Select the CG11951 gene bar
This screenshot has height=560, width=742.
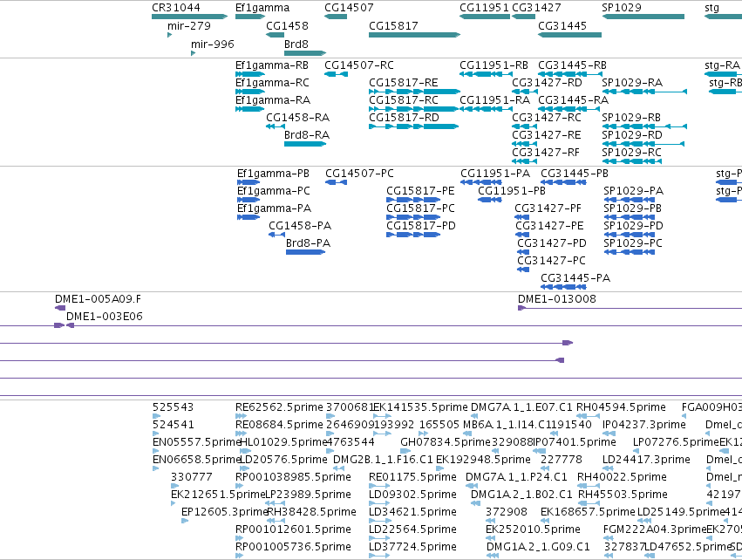pyautogui.click(x=485, y=17)
